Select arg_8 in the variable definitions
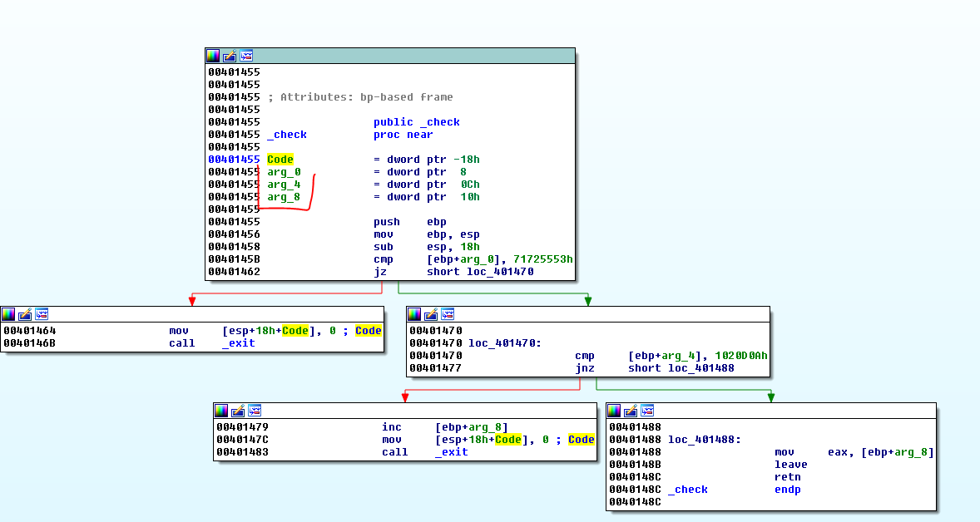The image size is (980, 522). (284, 197)
